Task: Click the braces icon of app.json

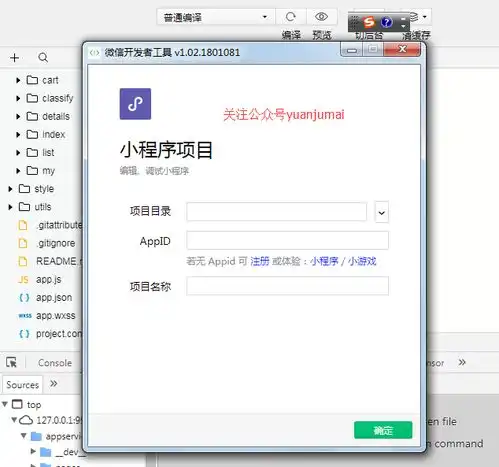Action: point(24,298)
